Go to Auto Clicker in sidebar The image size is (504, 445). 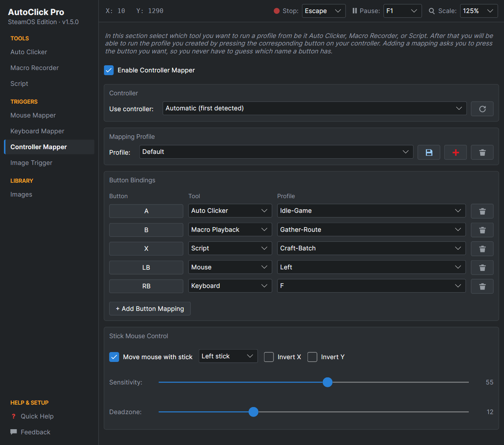[49, 52]
